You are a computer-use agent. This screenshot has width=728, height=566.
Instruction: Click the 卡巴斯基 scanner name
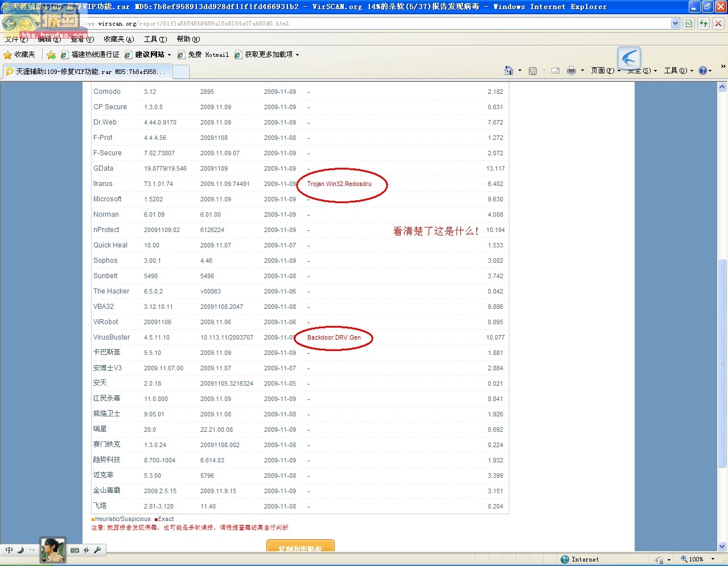click(x=107, y=352)
